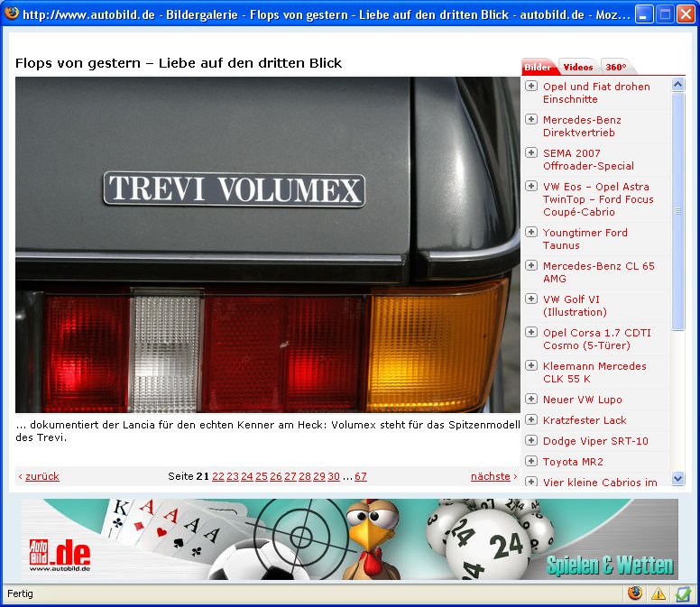Click the sidebar scrollbar thumb

[678, 212]
